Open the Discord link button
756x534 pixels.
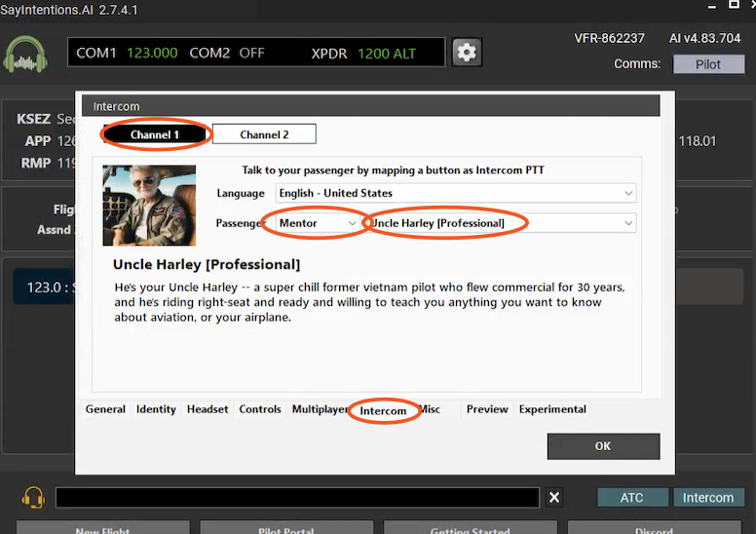pos(655,527)
